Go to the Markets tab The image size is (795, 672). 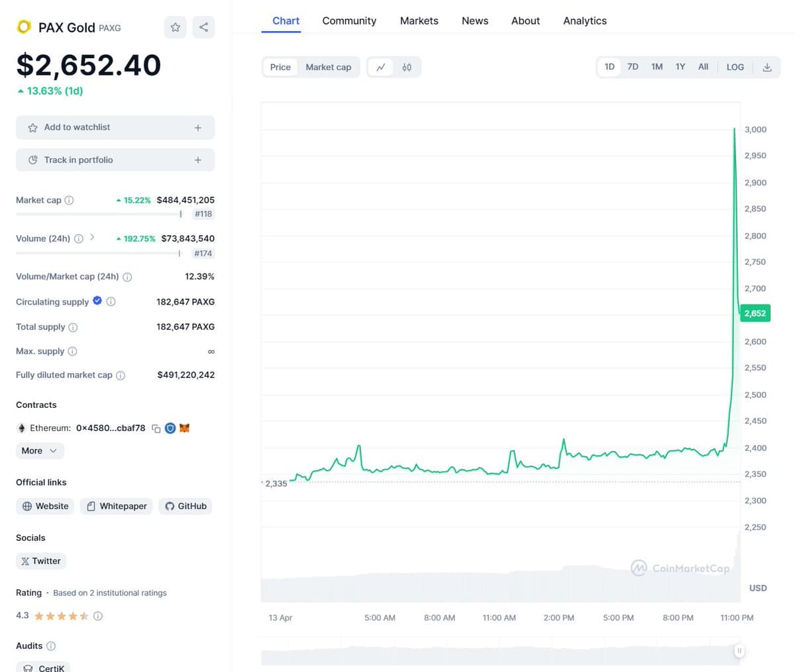[x=419, y=21]
